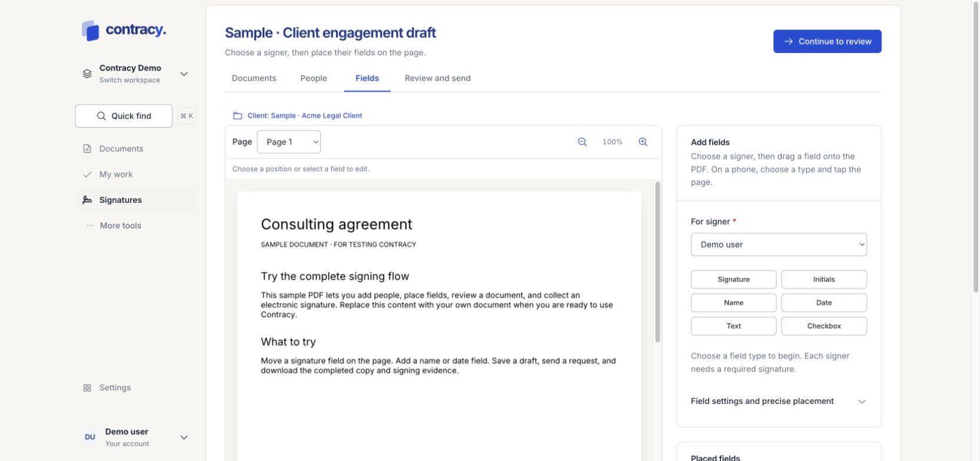Select the Fields tab

pos(367,78)
